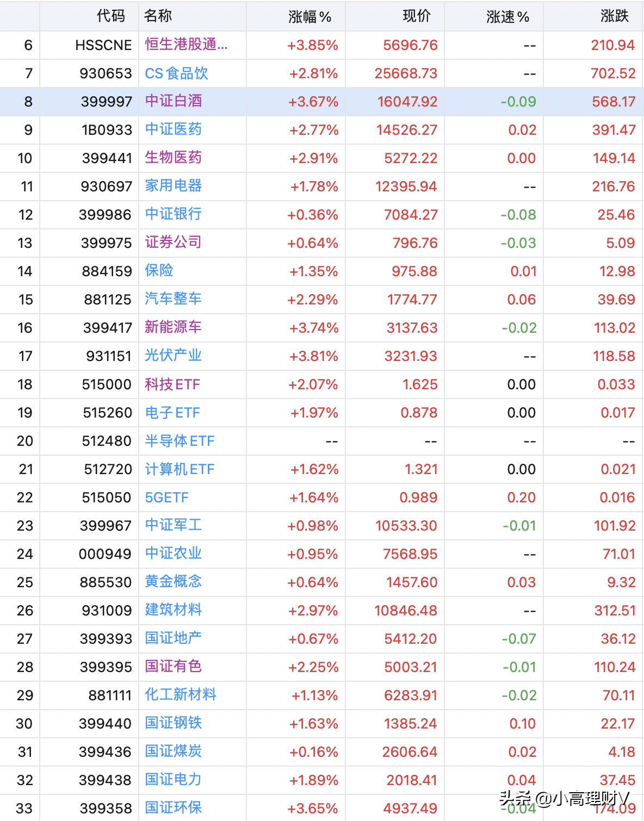Select the 国证电力 index
Viewport: 644px width, 821px height.
pyautogui.click(x=174, y=780)
